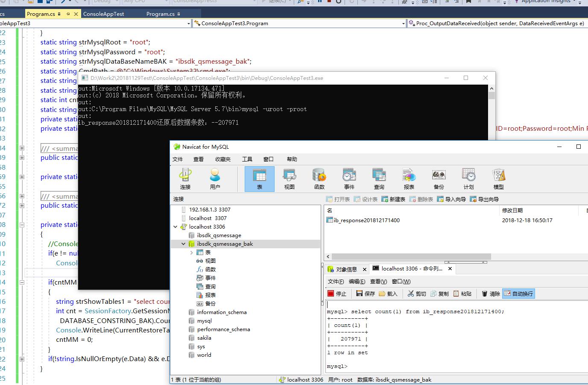
Task: Open the Schedule (计划) tool in Navicat
Action: (468, 179)
